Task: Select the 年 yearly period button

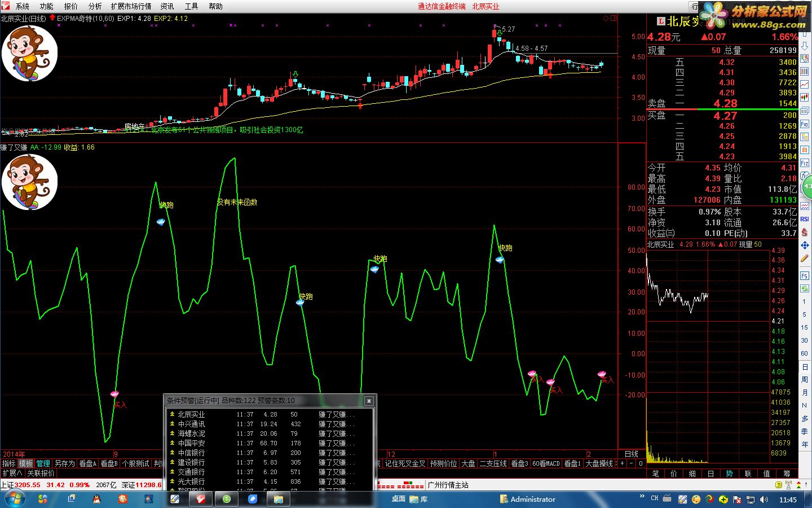Action: (x=805, y=444)
